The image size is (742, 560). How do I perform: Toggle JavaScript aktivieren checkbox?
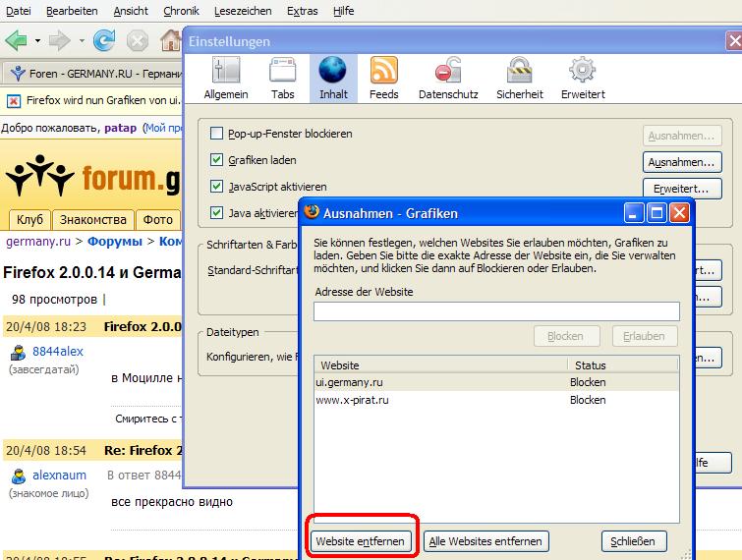216,187
